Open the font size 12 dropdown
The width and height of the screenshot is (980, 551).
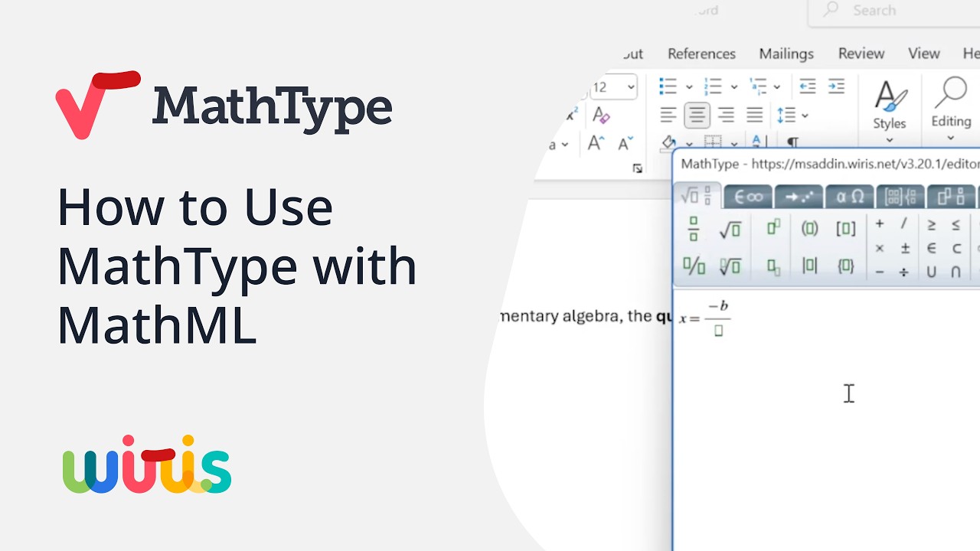tap(631, 87)
